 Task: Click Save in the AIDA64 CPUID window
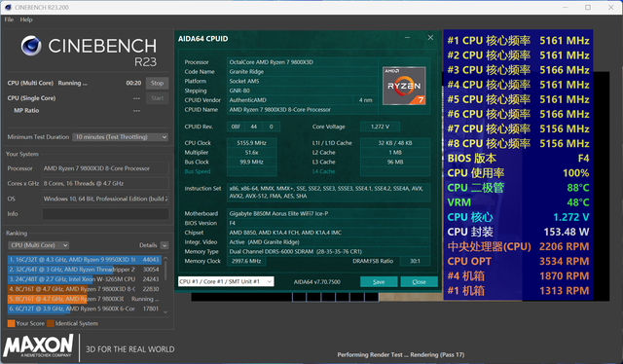pyautogui.click(x=379, y=281)
